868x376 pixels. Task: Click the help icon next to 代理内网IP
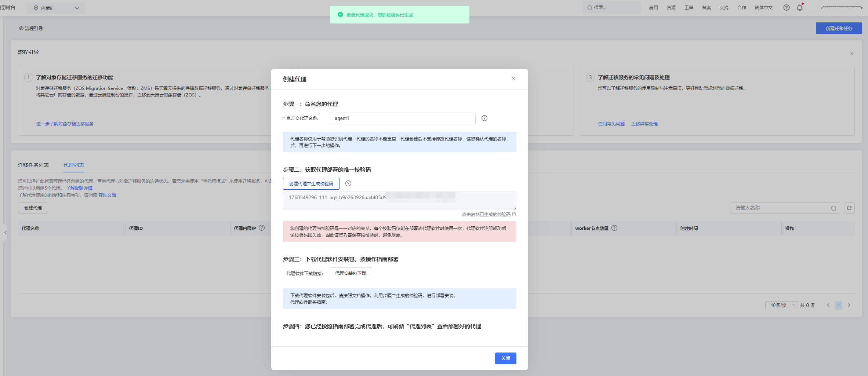(262, 228)
